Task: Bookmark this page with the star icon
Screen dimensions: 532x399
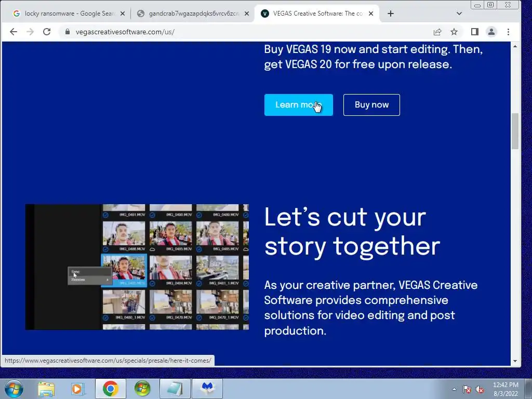Action: click(454, 32)
